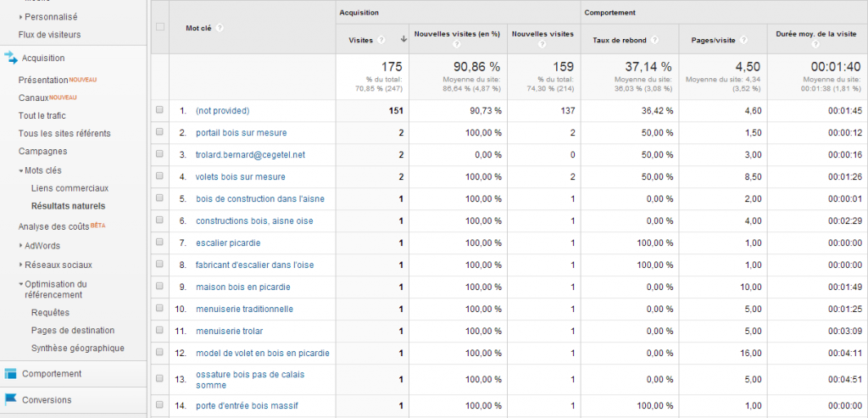Viewport: 868px width, 418px height.
Task: Select the 16,00 pages/visite cell
Action: click(751, 353)
